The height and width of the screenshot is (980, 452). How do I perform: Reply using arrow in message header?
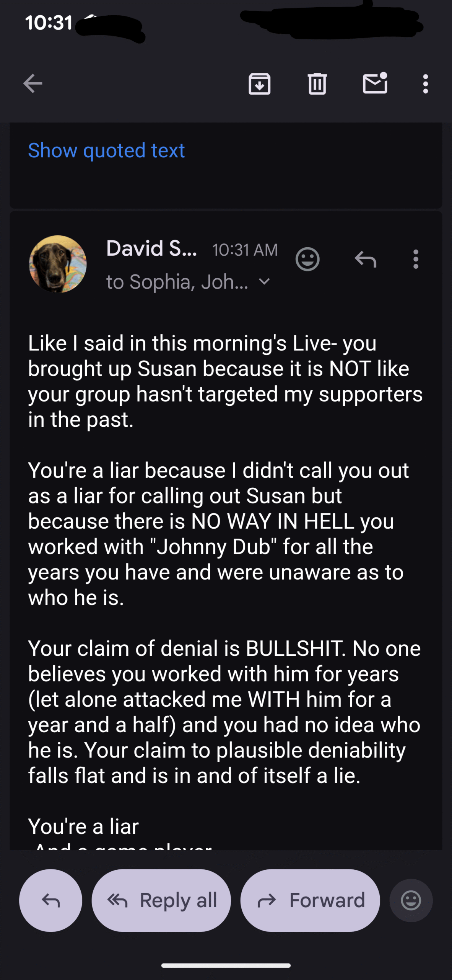click(366, 259)
